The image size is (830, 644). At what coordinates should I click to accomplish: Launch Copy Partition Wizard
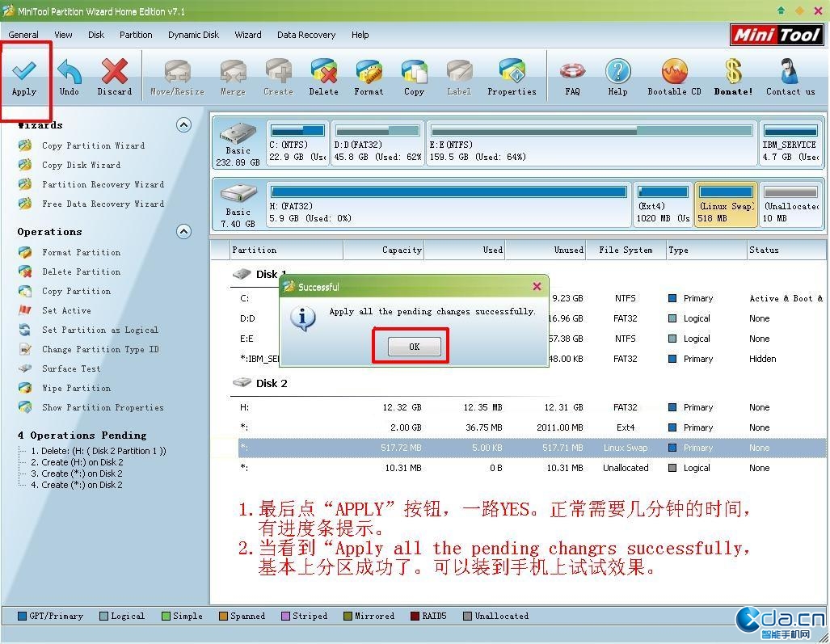click(93, 145)
